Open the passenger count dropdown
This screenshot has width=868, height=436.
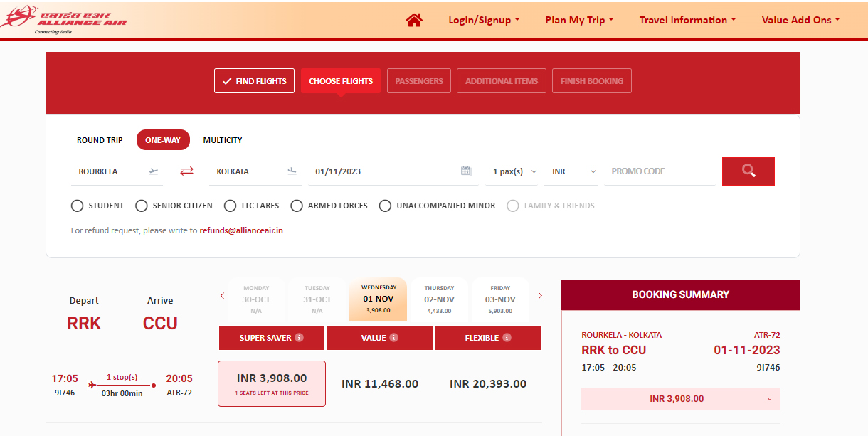pos(512,171)
